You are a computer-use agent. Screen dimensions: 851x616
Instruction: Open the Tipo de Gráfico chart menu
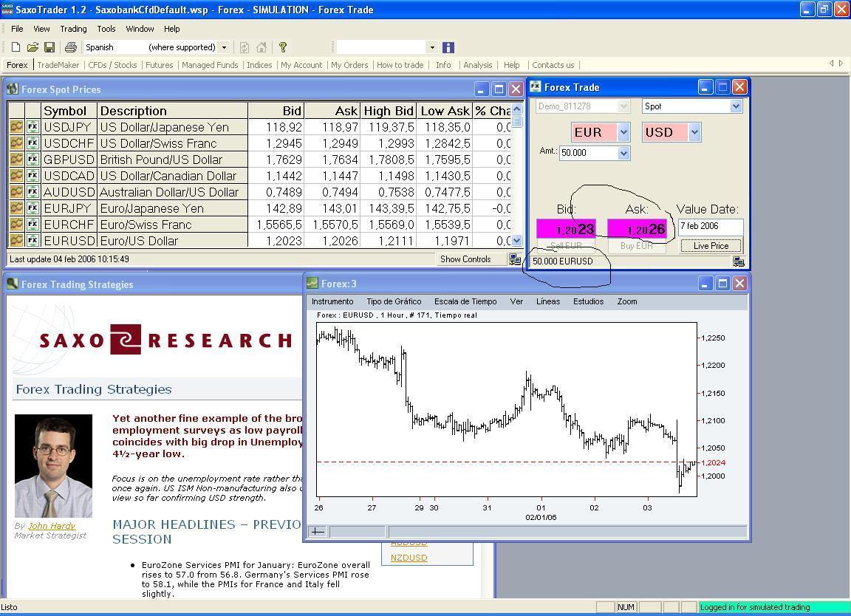(x=394, y=301)
